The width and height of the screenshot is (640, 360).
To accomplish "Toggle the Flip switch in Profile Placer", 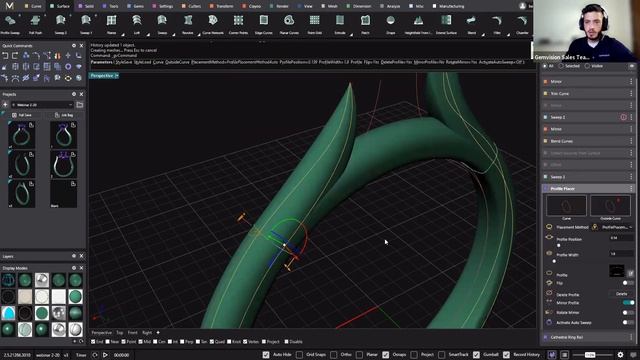I will click(628, 282).
